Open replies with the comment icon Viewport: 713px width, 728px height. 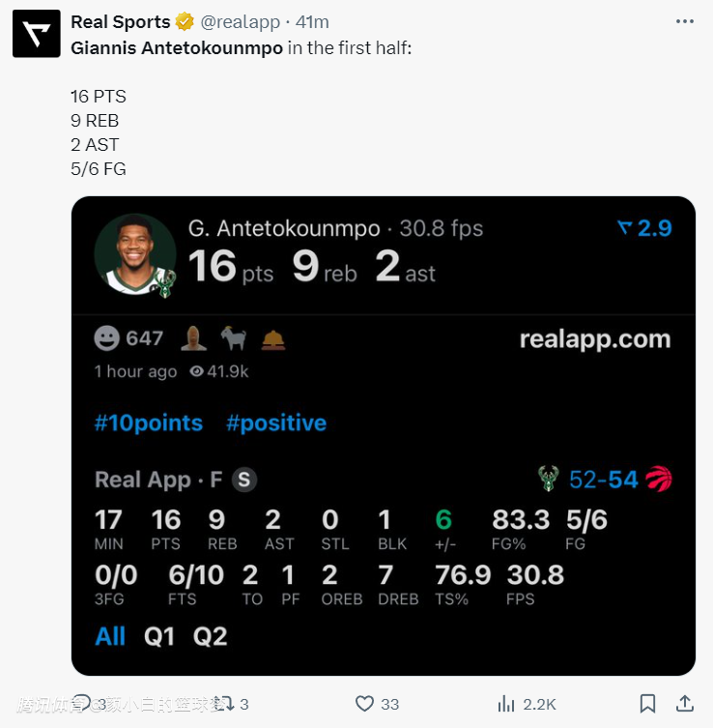pyautogui.click(x=82, y=704)
